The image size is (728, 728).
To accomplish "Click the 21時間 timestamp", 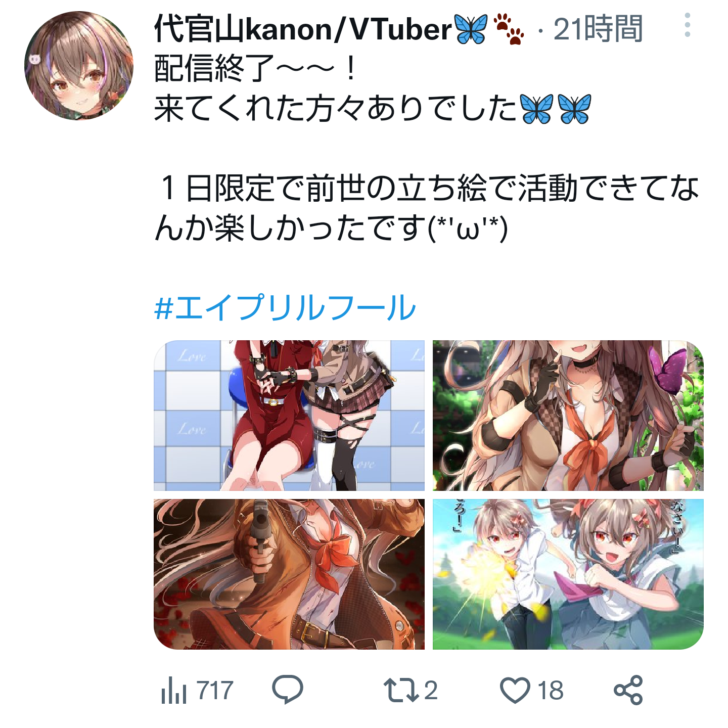I will [598, 29].
